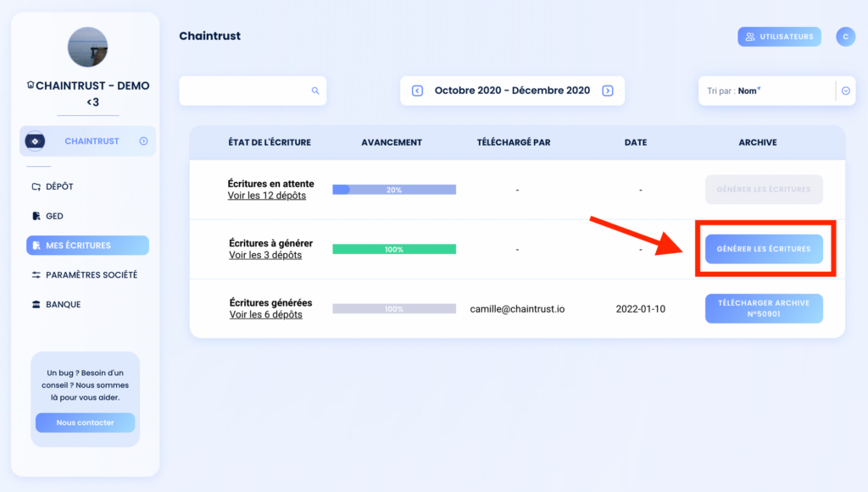Viewport: 868px width, 492px height.
Task: Click the Tri par Nom sort field
Action: [776, 91]
